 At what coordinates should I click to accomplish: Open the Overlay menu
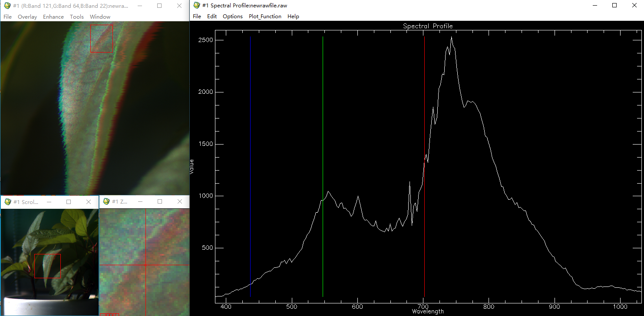[x=27, y=17]
